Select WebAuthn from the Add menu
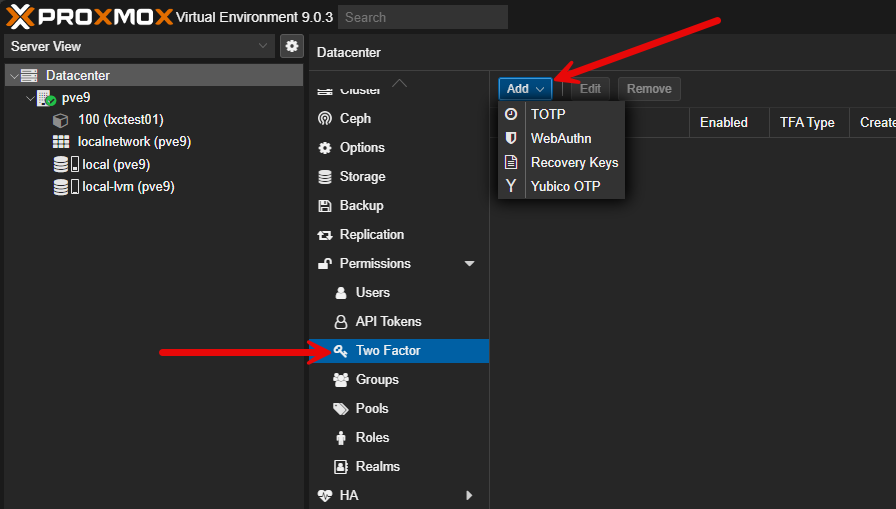Viewport: 896px width, 509px height. 560,138
